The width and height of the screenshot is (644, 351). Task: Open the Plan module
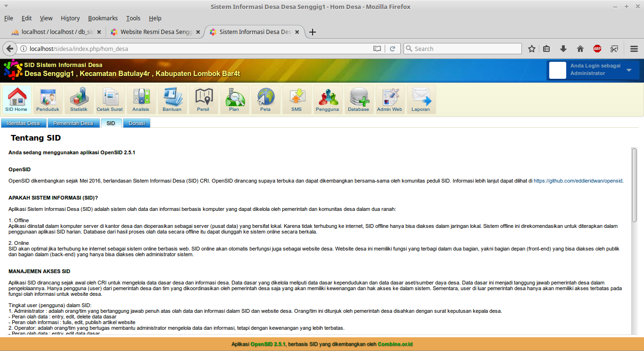click(x=234, y=100)
